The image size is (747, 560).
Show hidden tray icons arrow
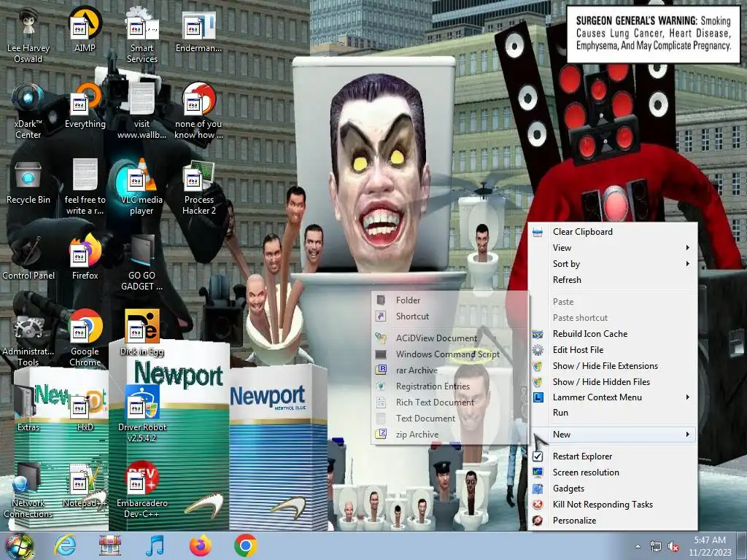[x=638, y=547]
